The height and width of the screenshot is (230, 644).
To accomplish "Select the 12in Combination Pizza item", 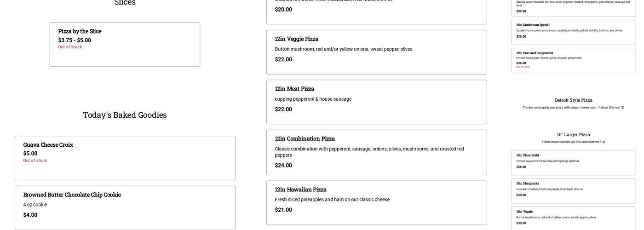I will pos(376,152).
